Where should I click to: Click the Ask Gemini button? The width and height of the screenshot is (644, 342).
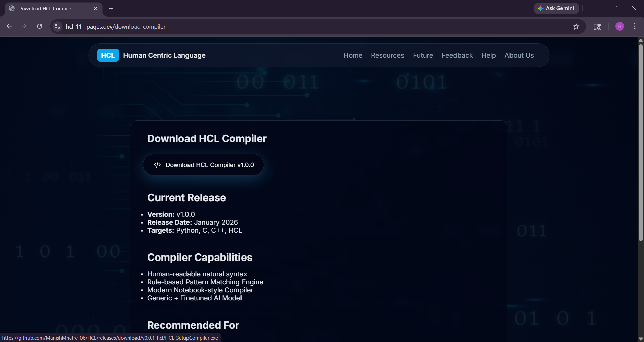coord(556,8)
